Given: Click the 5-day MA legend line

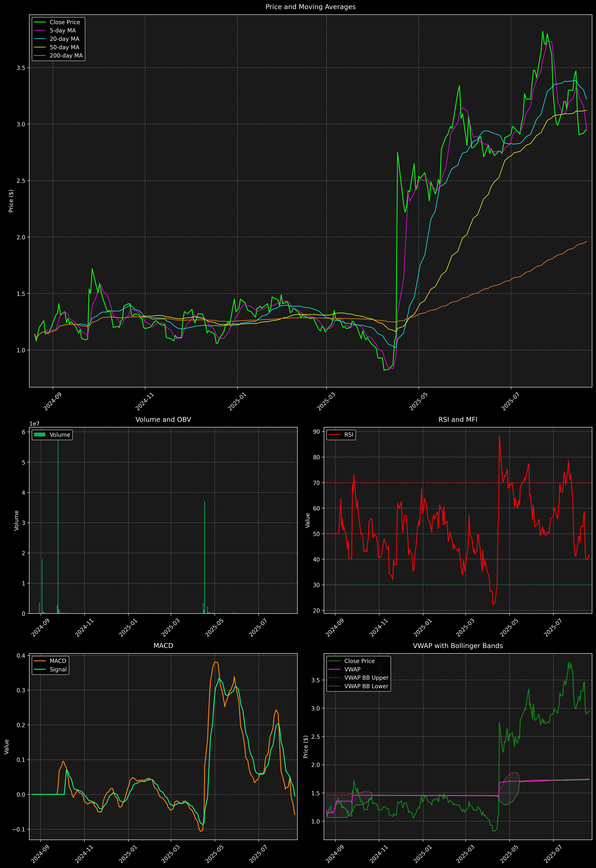Looking at the screenshot, I should [40, 31].
